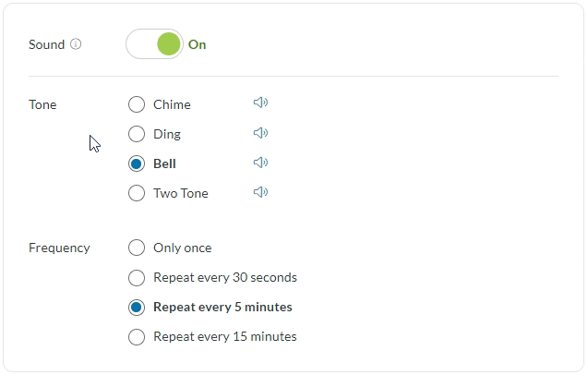Choose Repeat every 30 seconds
The image size is (588, 375).
coord(137,277)
